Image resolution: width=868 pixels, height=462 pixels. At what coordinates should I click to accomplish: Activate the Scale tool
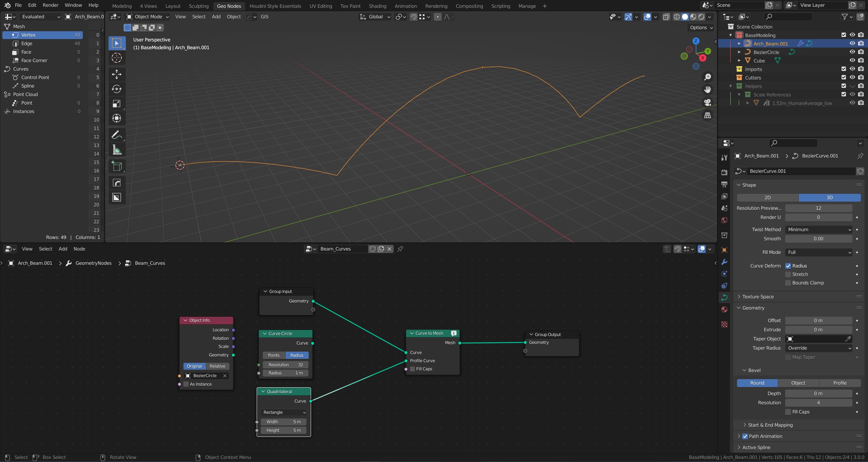(117, 104)
